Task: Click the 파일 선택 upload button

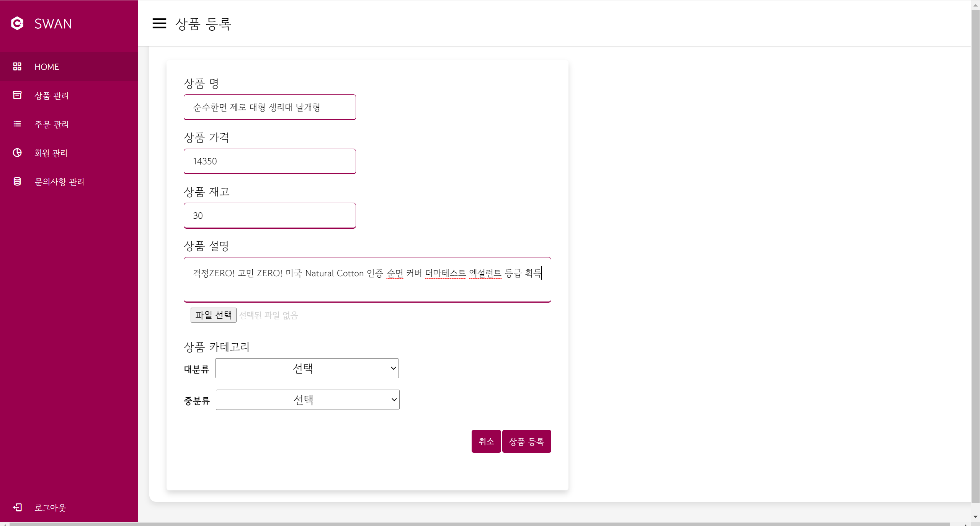Action: click(213, 315)
